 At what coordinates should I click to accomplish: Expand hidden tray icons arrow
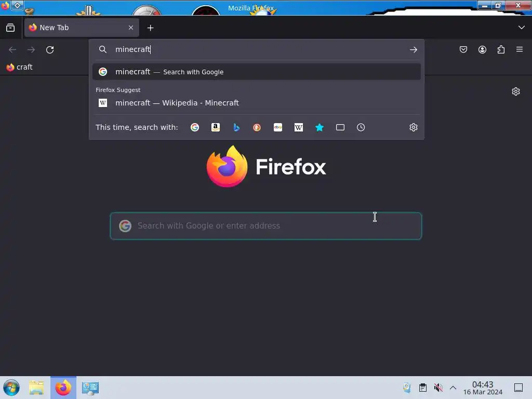(x=453, y=388)
